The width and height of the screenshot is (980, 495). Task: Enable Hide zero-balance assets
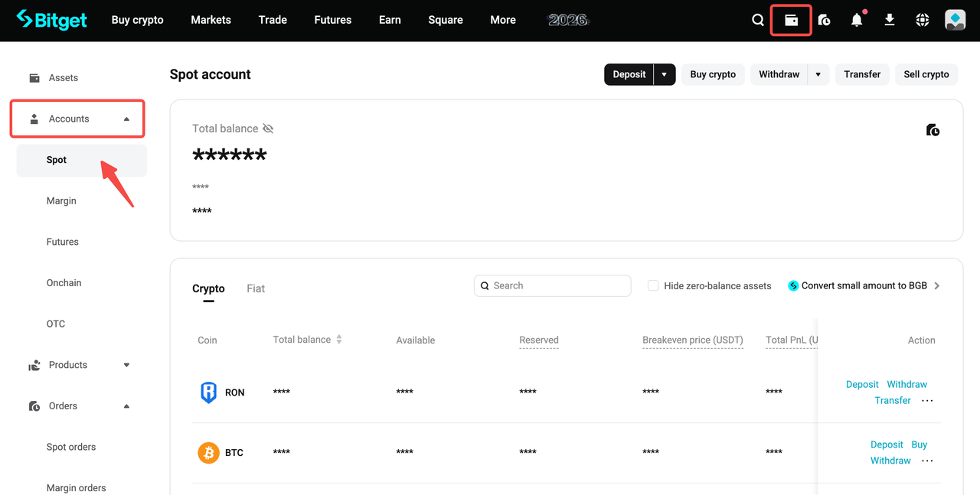click(653, 285)
